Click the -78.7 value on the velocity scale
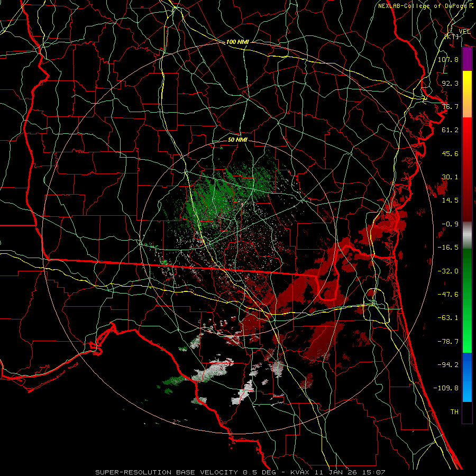This screenshot has width=476, height=476. (x=448, y=342)
